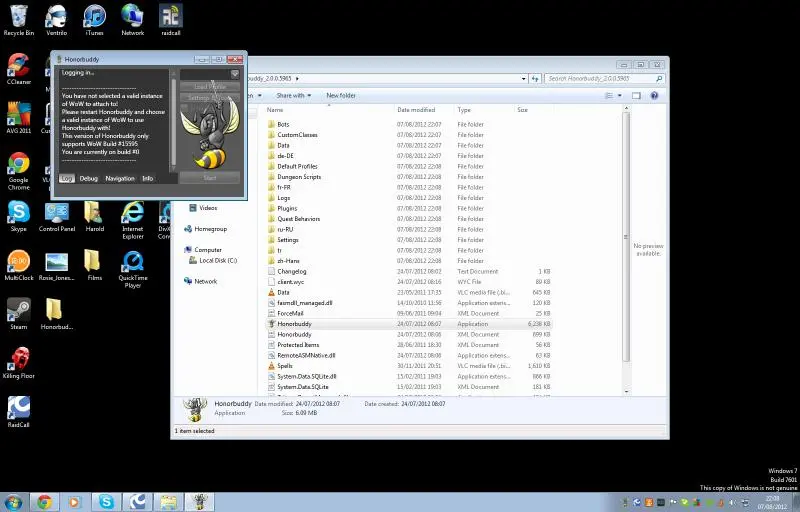Open the change view dropdown arrow

click(x=620, y=95)
